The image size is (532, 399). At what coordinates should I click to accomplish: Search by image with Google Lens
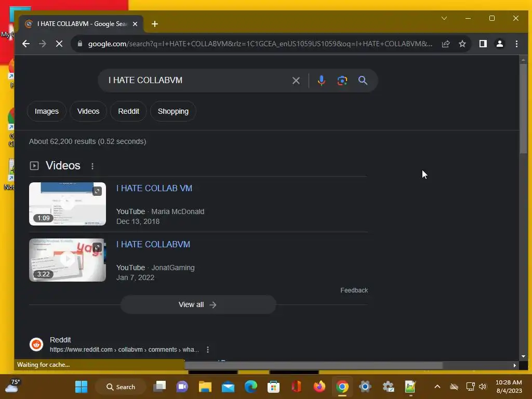[x=342, y=81]
